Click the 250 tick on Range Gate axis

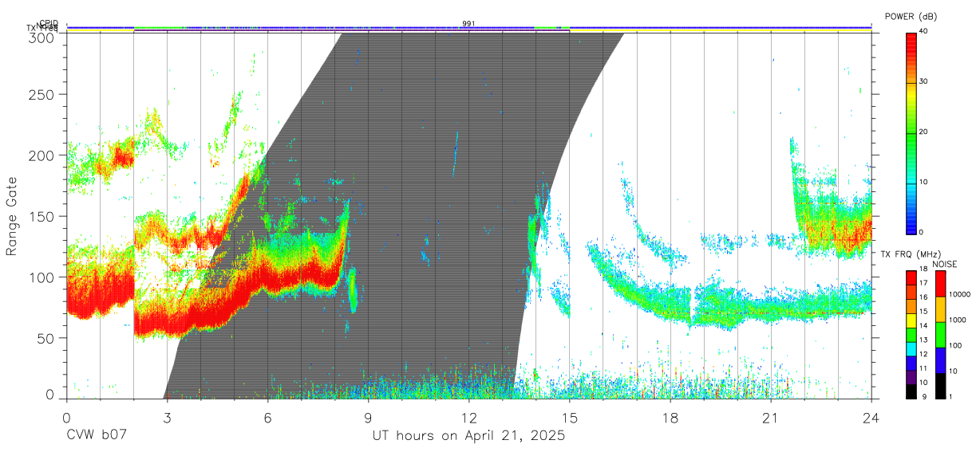point(43,94)
